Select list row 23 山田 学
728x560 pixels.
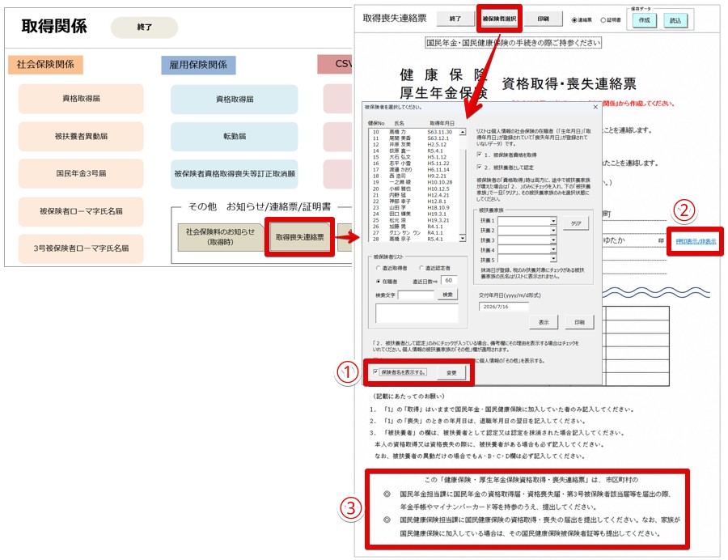[x=413, y=207]
